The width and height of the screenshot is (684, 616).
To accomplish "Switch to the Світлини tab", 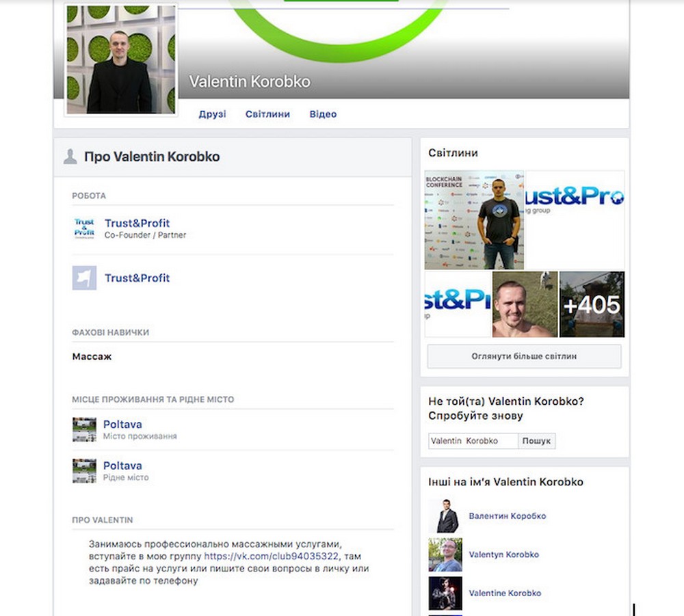I will [267, 114].
